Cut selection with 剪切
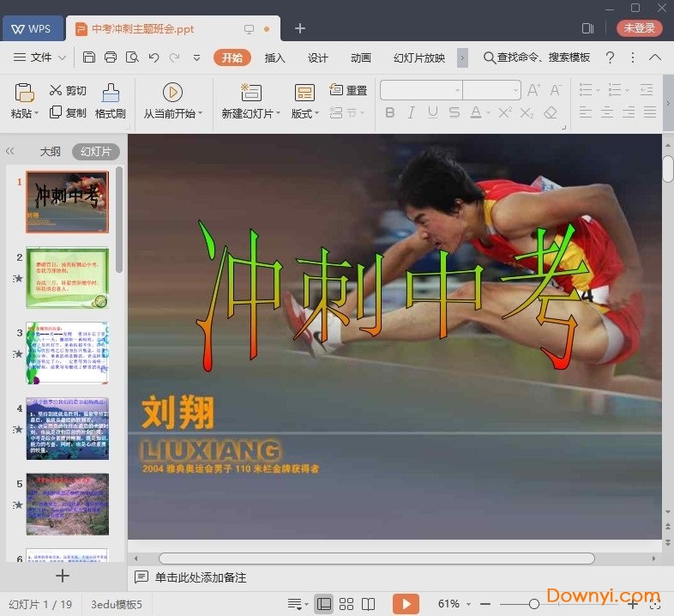This screenshot has width=674, height=616. coord(68,90)
